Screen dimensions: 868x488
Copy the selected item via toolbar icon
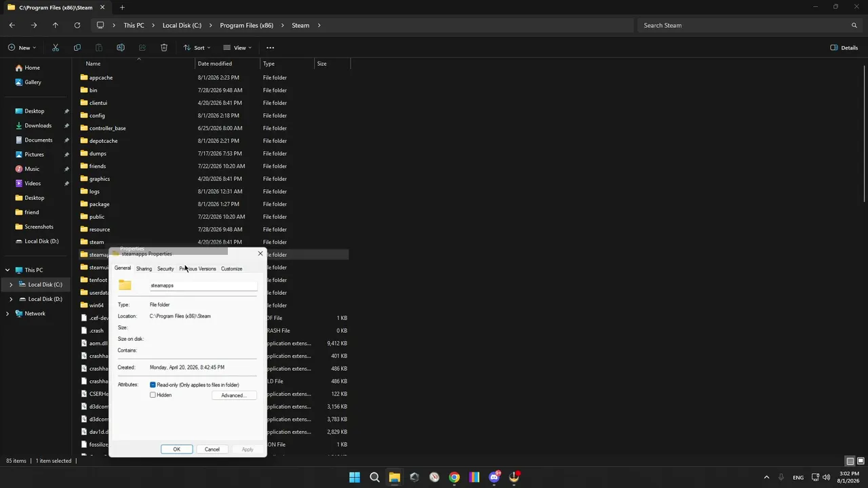[77, 47]
